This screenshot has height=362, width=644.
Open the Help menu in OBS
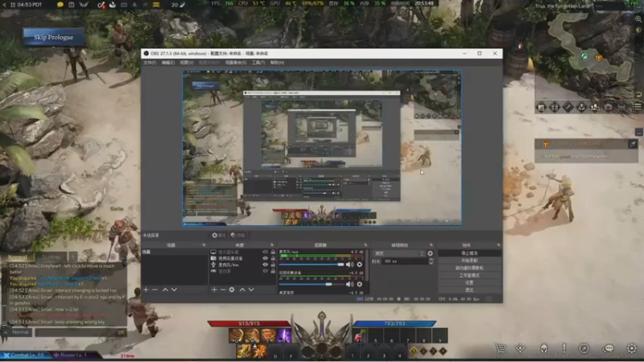click(277, 63)
